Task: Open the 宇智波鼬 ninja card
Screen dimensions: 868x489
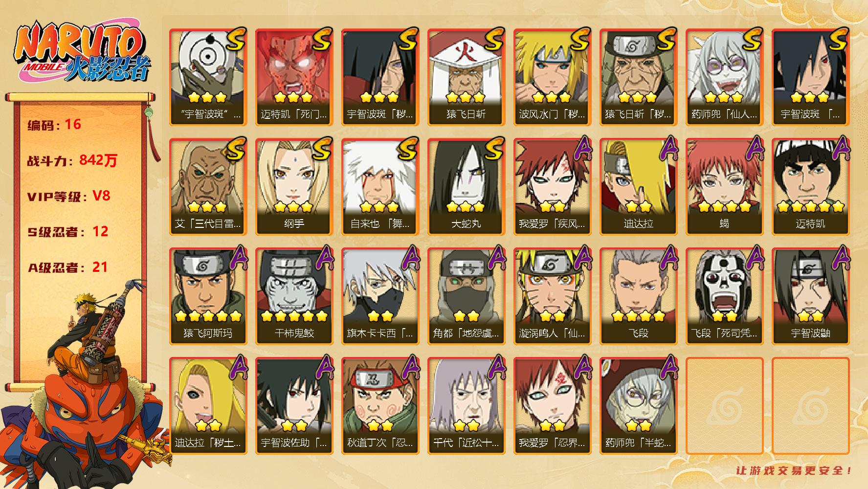Action: [x=810, y=296]
